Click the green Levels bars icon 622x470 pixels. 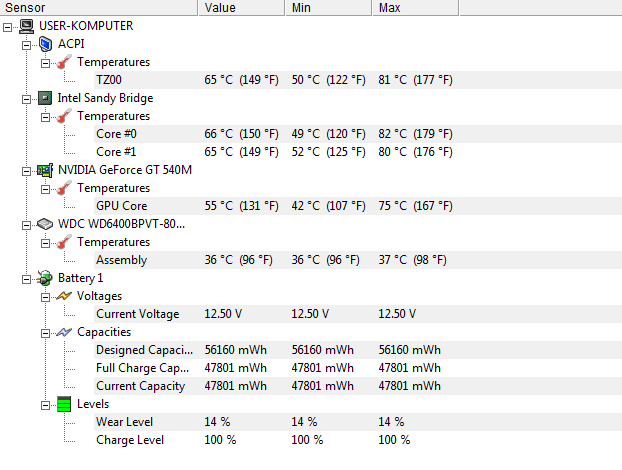tap(64, 404)
